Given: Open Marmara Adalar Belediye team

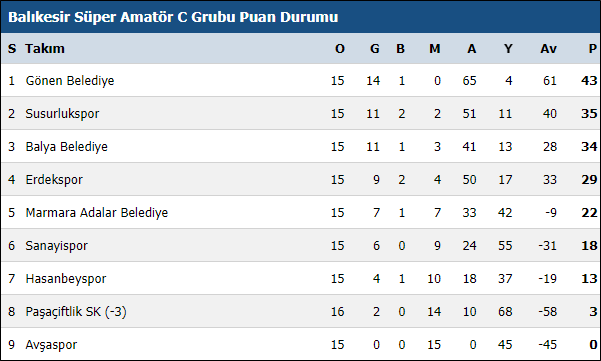Looking at the screenshot, I should [97, 213].
